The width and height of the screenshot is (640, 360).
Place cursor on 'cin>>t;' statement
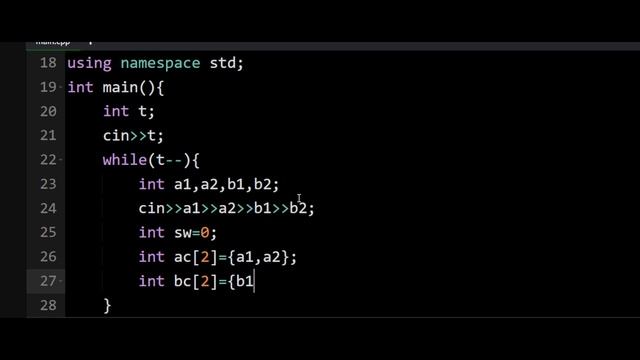133,136
